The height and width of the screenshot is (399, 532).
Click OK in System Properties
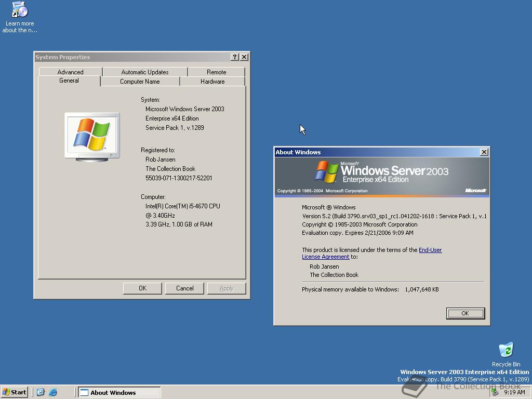point(142,288)
